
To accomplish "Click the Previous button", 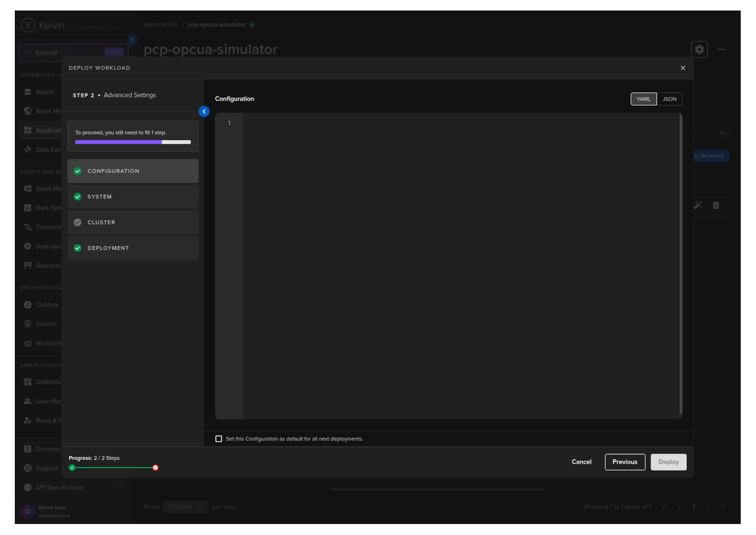I will (624, 462).
